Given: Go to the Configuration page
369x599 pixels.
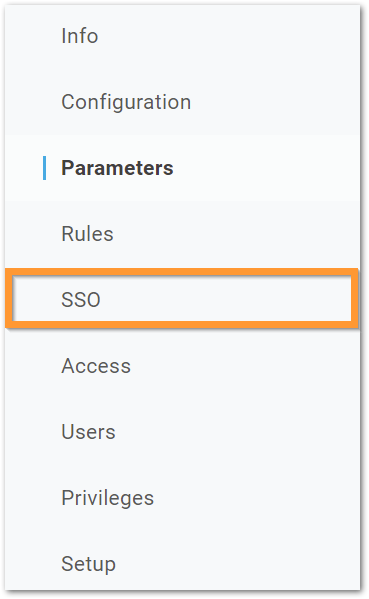Looking at the screenshot, I should tap(126, 102).
